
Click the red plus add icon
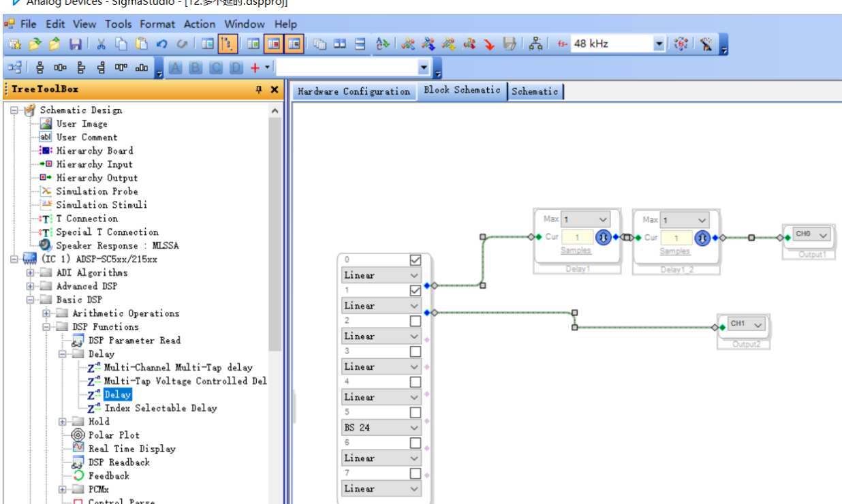pos(255,67)
